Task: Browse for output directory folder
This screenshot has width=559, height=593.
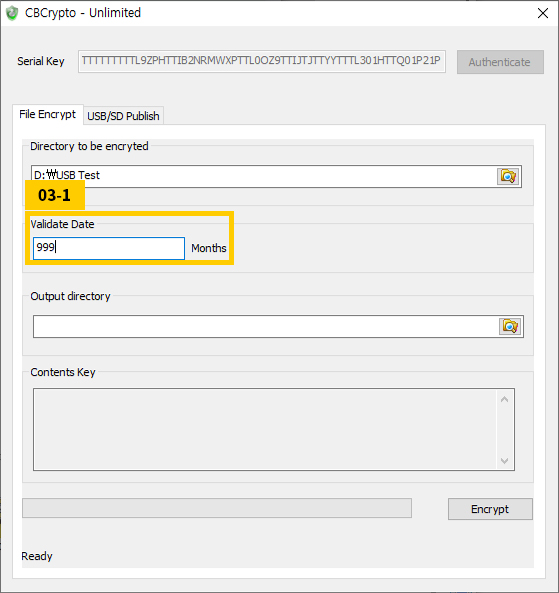Action: [510, 326]
